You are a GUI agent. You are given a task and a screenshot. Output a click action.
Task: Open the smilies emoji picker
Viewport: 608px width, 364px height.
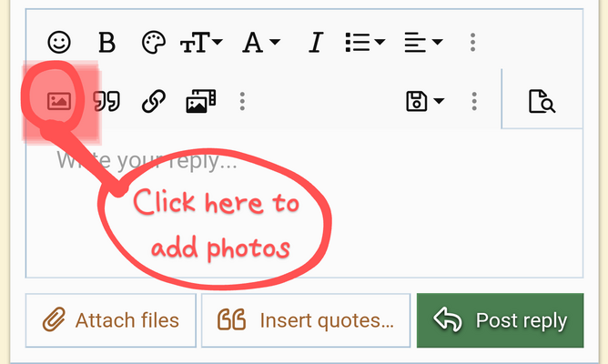[x=59, y=42]
